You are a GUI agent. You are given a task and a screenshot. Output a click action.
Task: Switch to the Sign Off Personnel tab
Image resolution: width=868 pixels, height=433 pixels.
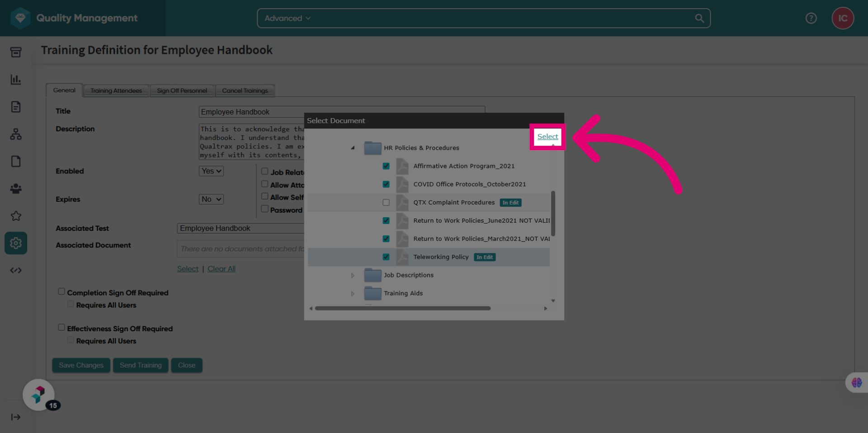182,90
